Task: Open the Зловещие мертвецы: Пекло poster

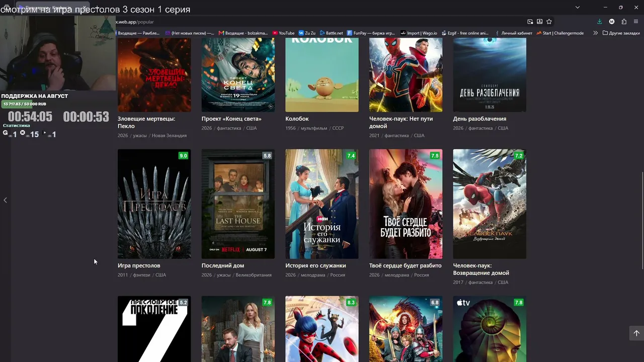Action: [154, 74]
